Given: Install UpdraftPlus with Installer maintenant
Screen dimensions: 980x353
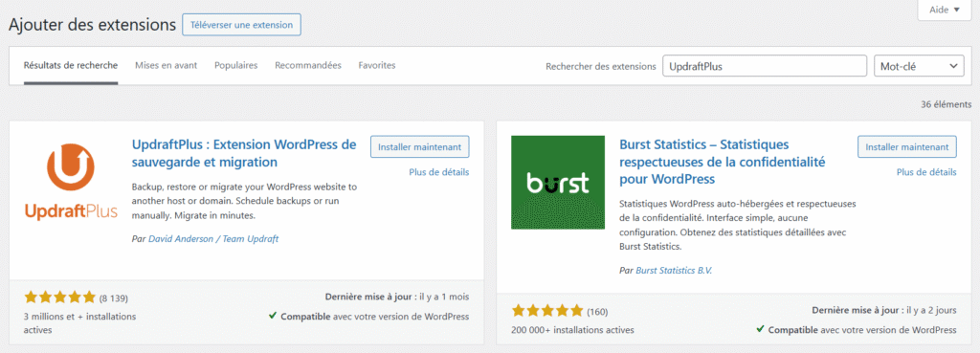Looking at the screenshot, I should [x=420, y=146].
